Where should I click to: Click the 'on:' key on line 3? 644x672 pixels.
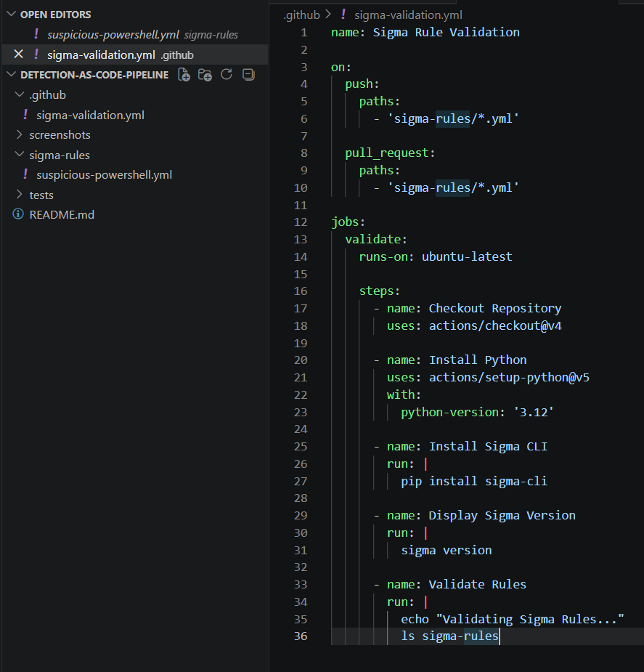[x=341, y=68]
